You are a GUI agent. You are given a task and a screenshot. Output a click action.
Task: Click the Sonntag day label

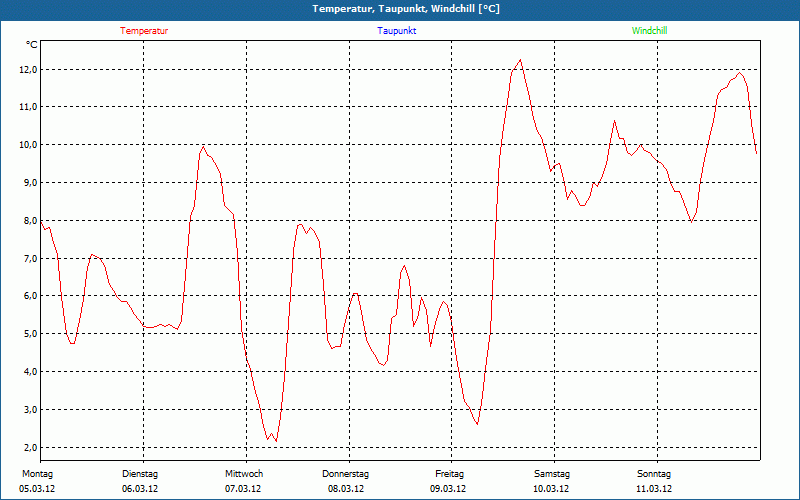tap(654, 474)
